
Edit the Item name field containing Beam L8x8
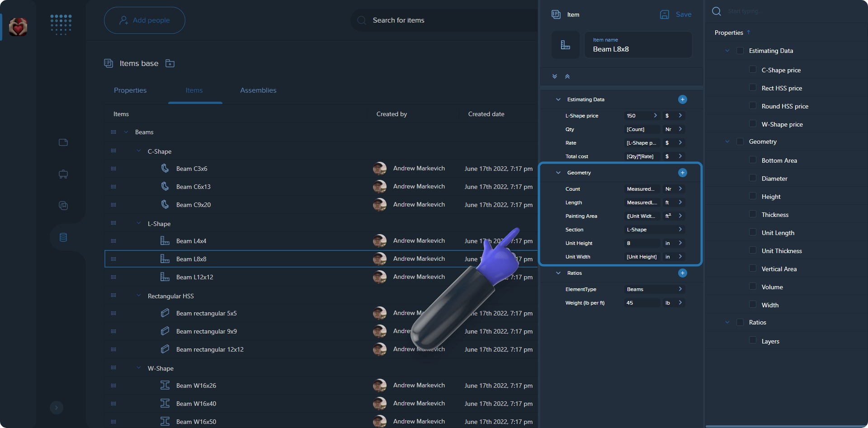638,49
